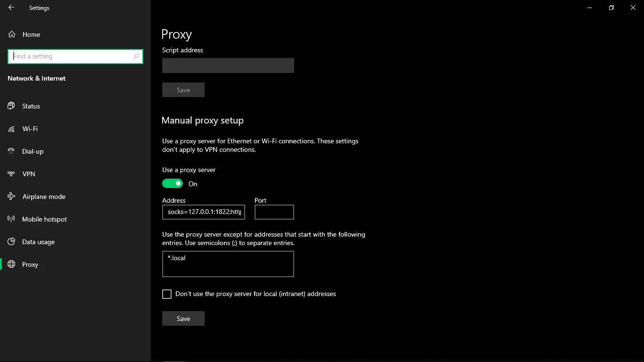Click the Manual proxy setup heading
Screen dimensions: 644x362
click(x=203, y=121)
